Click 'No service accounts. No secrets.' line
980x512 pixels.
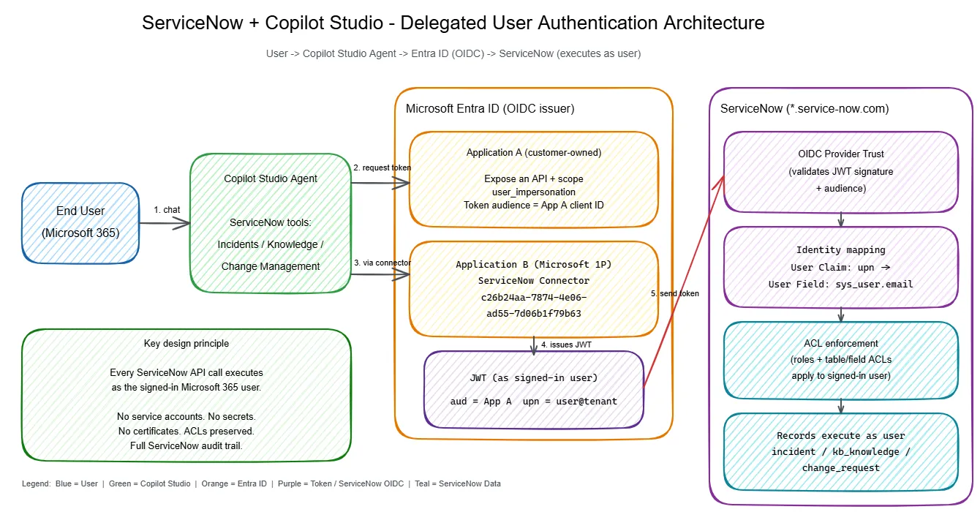tap(186, 417)
